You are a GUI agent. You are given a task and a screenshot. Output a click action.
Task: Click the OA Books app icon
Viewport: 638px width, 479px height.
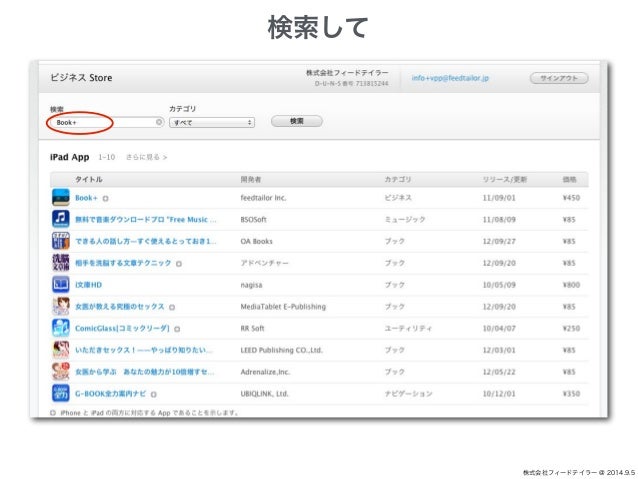(61, 241)
